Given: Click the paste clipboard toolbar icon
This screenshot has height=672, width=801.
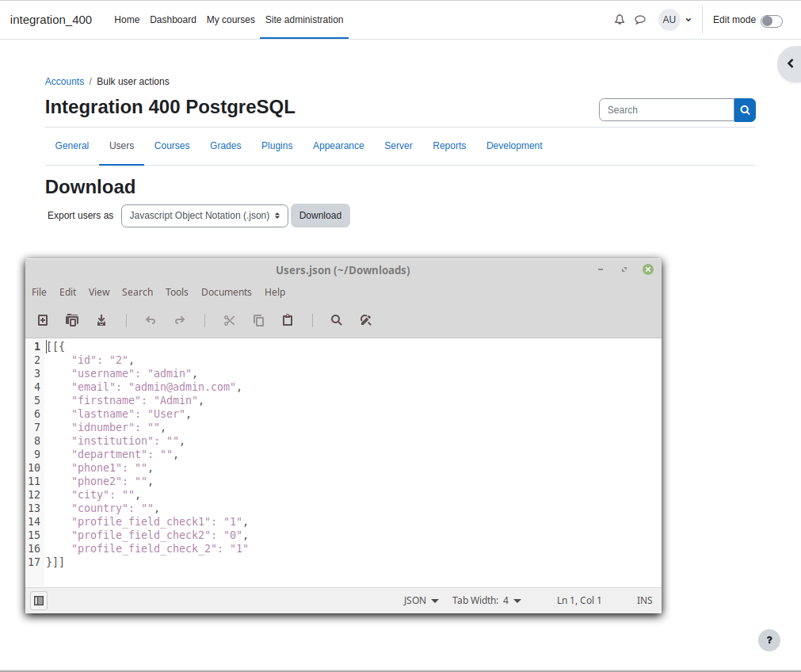Looking at the screenshot, I should [288, 320].
